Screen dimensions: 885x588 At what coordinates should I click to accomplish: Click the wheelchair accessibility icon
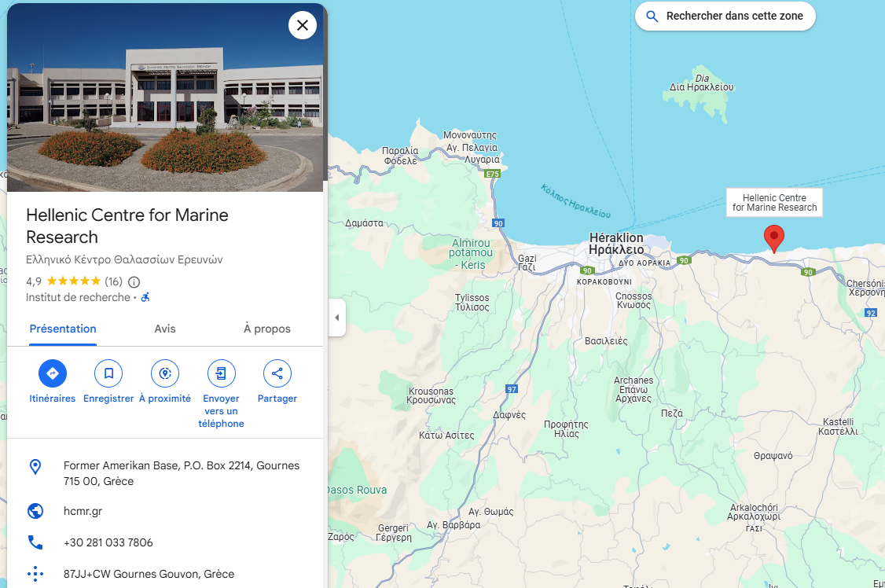click(x=145, y=297)
